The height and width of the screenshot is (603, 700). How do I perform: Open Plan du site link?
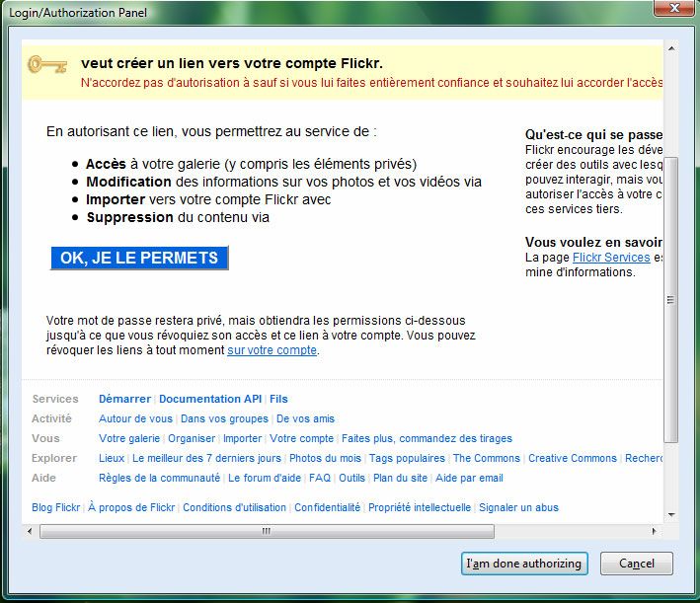[x=401, y=478]
